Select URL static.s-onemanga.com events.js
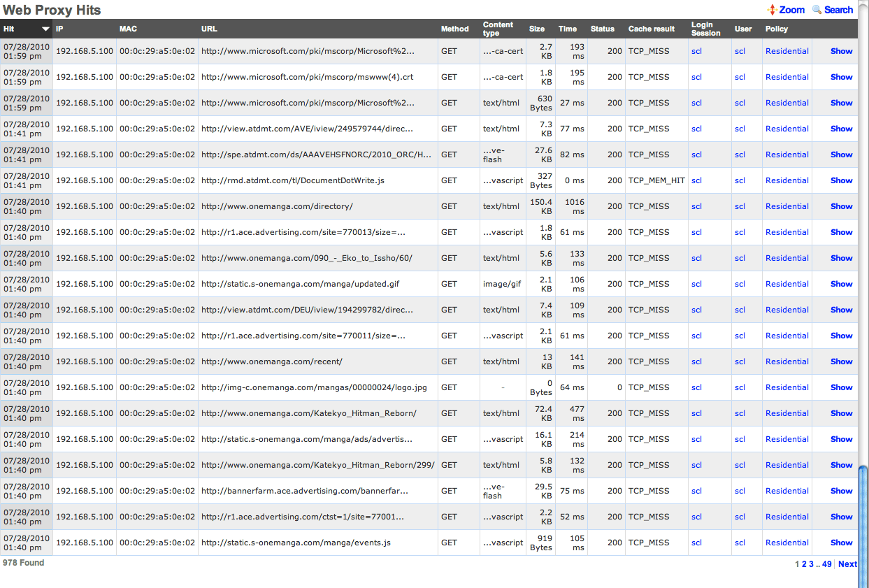This screenshot has height=588, width=869. (x=296, y=543)
